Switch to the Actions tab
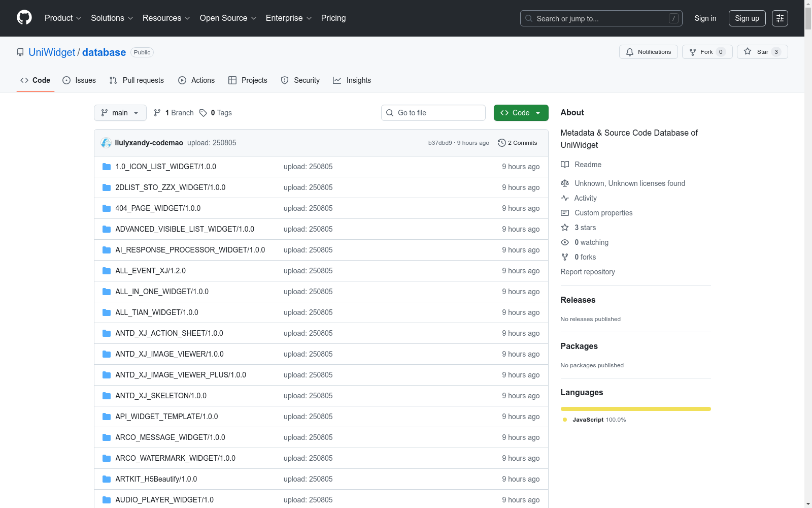812x508 pixels. 196,80
